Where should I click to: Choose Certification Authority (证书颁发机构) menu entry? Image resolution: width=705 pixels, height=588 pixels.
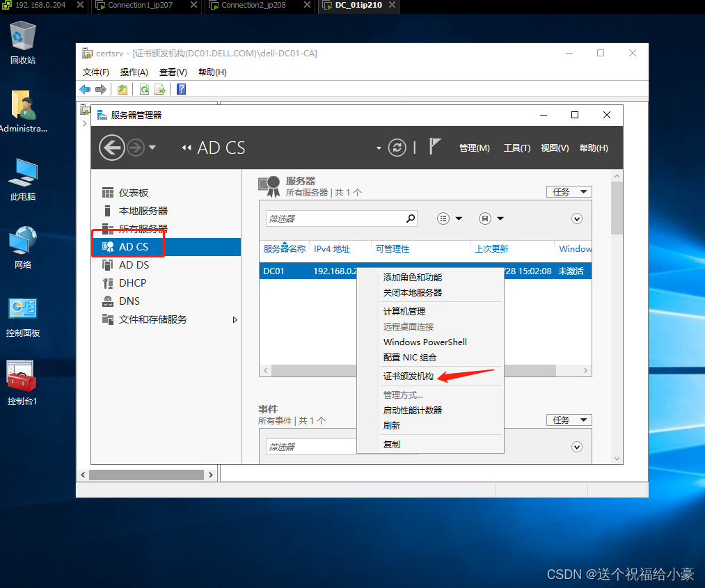(430, 376)
